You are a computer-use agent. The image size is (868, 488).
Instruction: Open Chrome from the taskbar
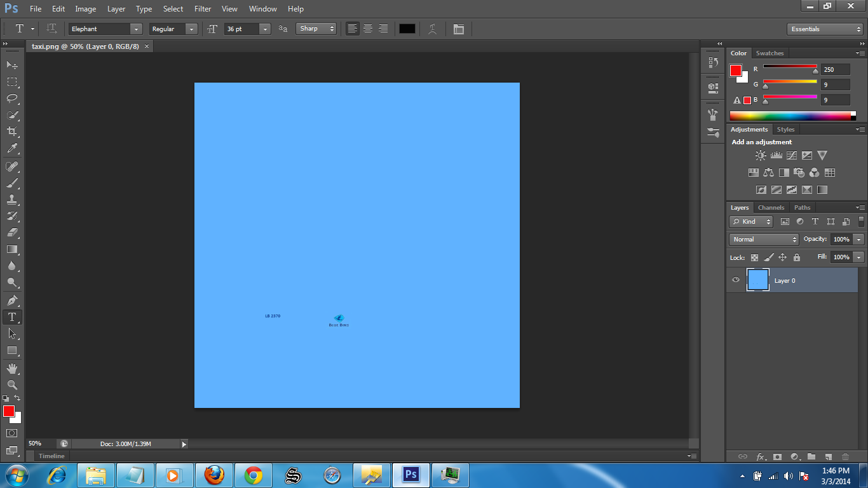[x=254, y=475]
